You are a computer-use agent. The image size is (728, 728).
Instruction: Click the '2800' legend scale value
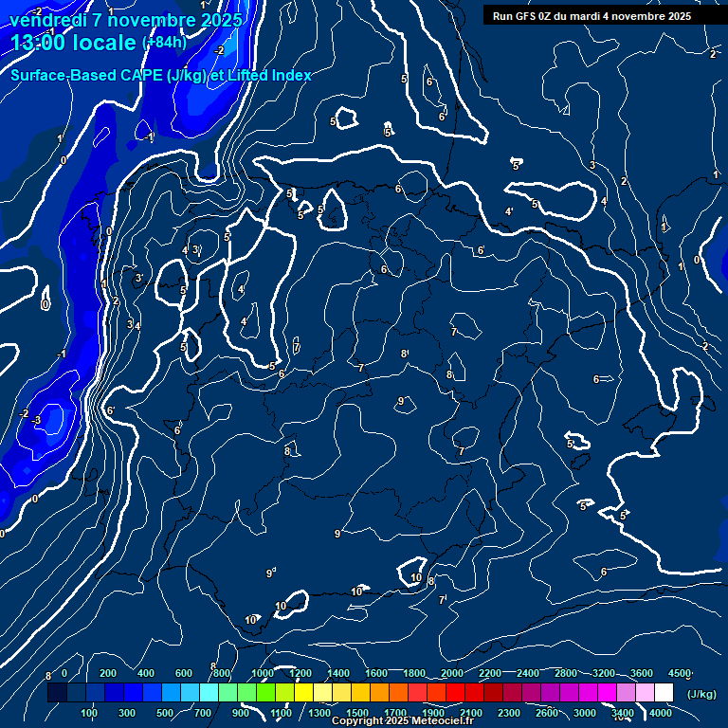click(566, 673)
